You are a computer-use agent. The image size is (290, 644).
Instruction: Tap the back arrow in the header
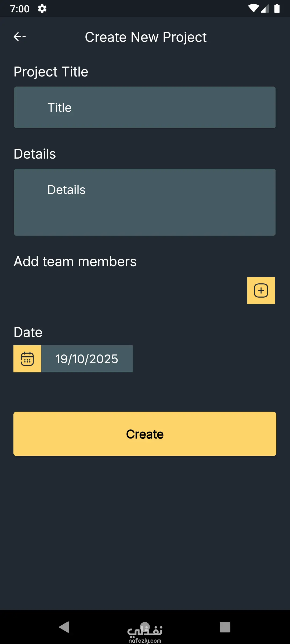point(20,36)
